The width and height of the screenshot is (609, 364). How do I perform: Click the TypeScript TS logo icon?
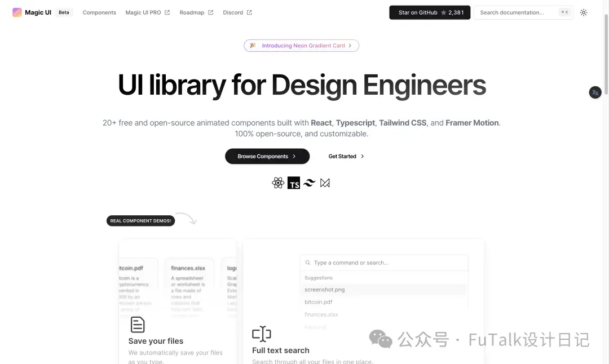pos(294,183)
